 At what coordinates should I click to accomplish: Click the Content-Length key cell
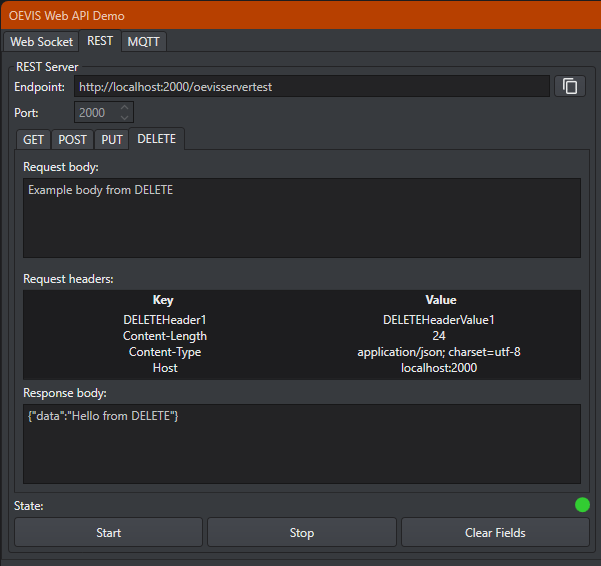[x=165, y=336]
